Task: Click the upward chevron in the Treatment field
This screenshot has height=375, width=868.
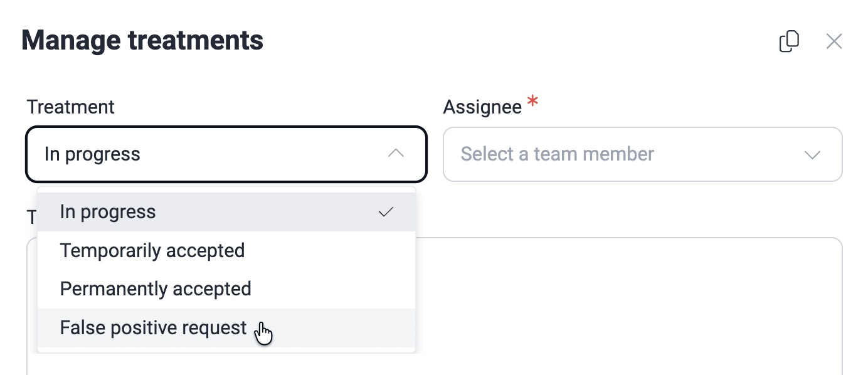Action: click(396, 154)
